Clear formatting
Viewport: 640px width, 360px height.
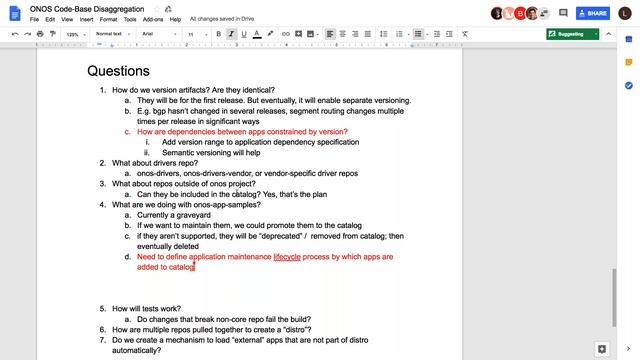(465, 34)
